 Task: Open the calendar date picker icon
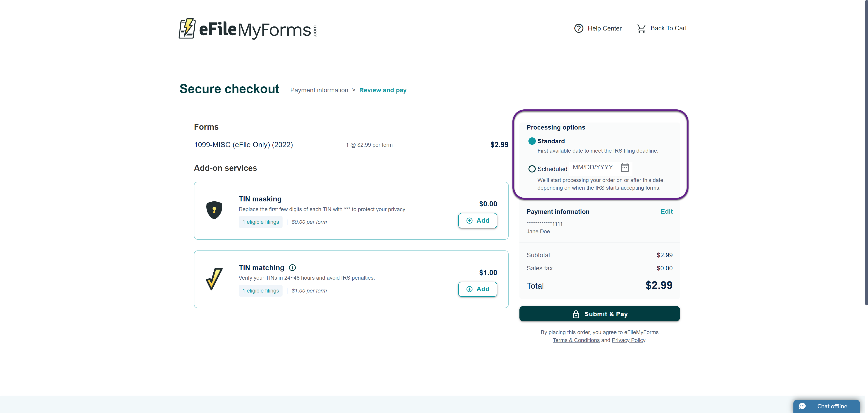tap(624, 168)
